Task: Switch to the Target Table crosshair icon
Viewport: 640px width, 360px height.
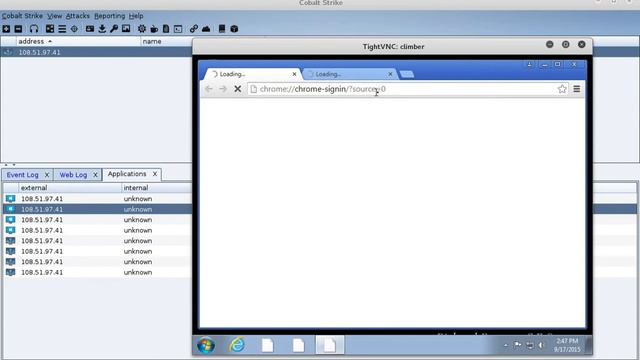Action: point(74,29)
